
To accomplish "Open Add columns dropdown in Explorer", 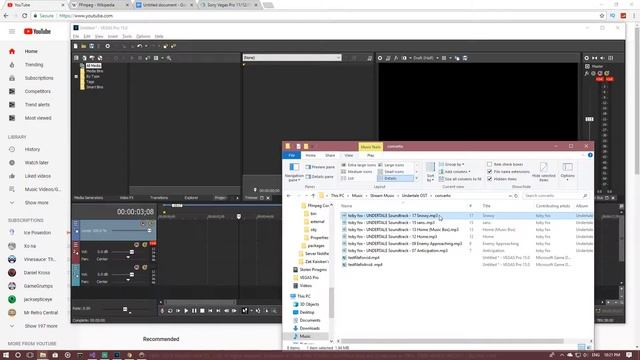I will (454, 172).
